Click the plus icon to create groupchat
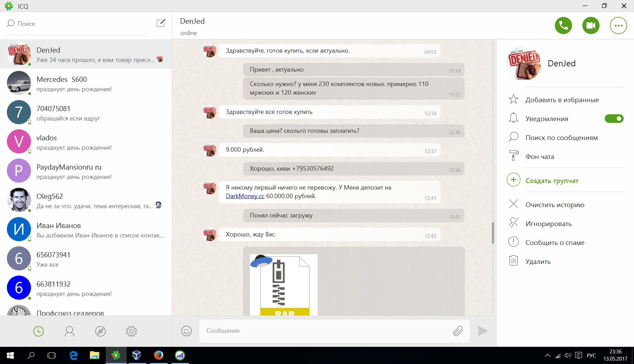The image size is (634, 364). point(514,180)
